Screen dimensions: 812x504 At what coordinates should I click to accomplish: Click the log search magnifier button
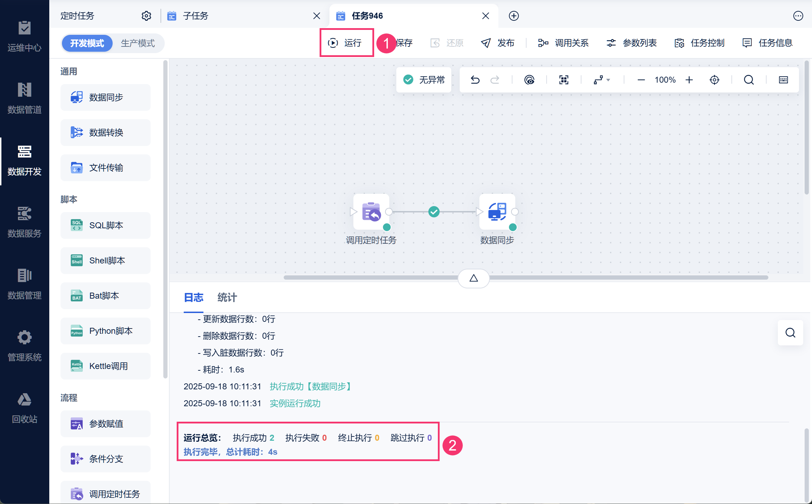tap(790, 332)
